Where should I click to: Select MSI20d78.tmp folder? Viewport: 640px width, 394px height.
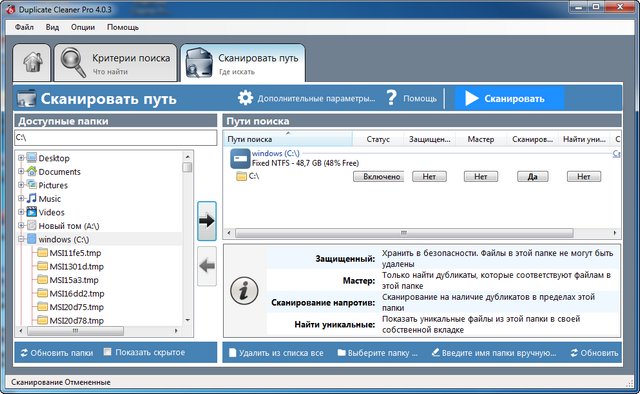click(71, 321)
